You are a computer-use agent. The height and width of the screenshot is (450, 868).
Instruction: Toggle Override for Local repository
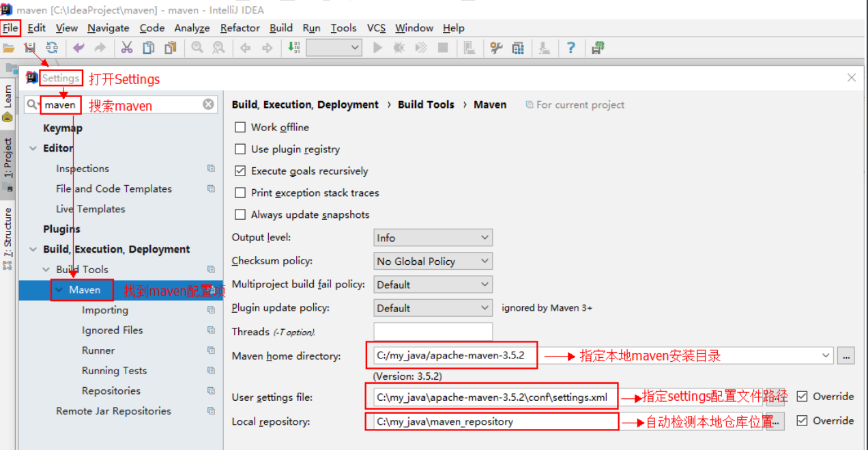pyautogui.click(x=802, y=421)
